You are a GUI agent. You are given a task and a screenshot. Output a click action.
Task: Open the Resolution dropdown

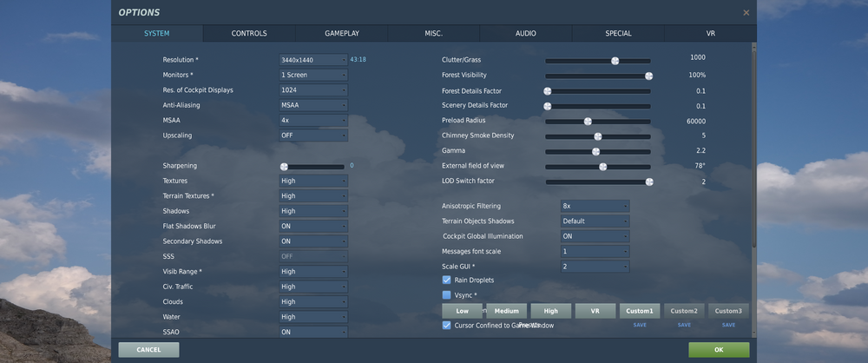coord(312,60)
